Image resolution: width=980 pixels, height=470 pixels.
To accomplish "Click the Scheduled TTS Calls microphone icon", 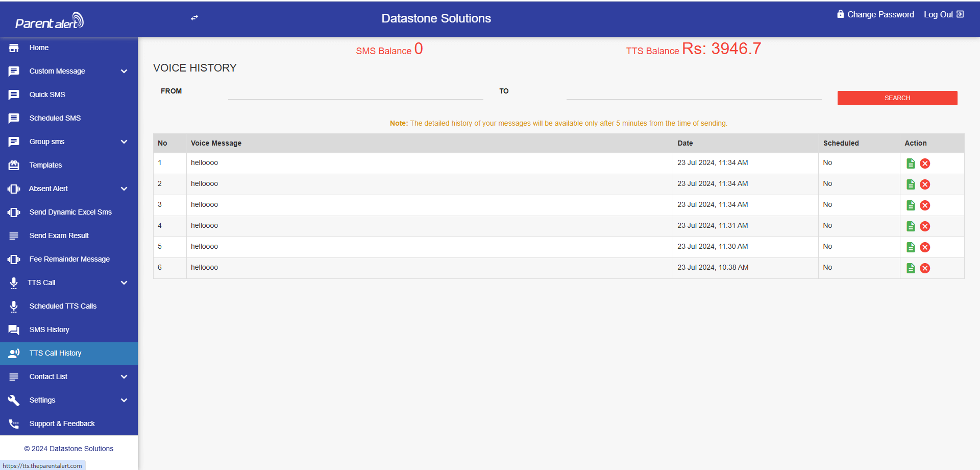I will click(14, 307).
